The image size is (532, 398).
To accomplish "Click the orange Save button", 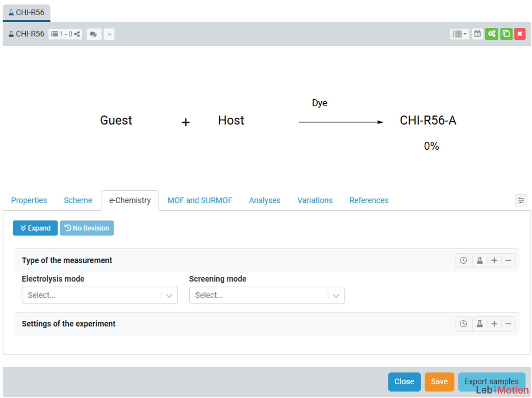I will point(439,381).
